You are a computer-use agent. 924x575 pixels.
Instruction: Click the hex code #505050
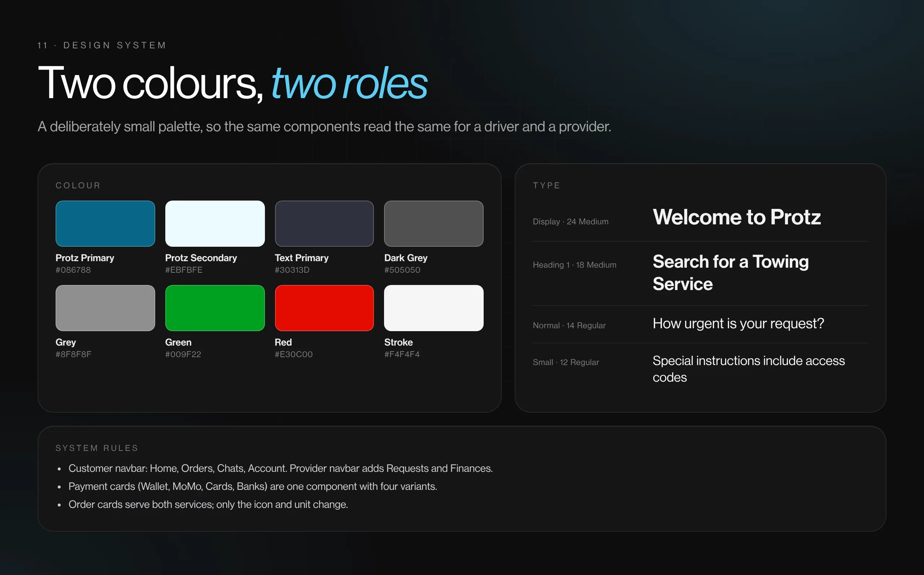coord(402,270)
